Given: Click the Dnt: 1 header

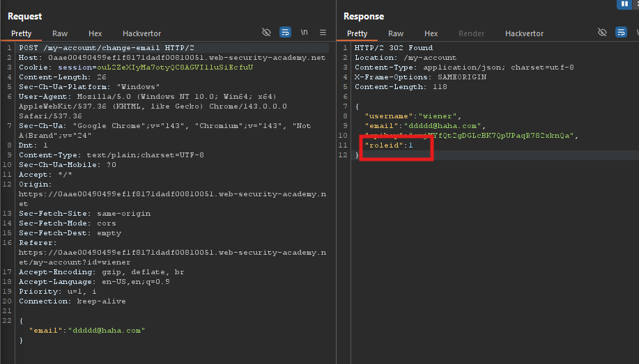Looking at the screenshot, I should tap(33, 145).
